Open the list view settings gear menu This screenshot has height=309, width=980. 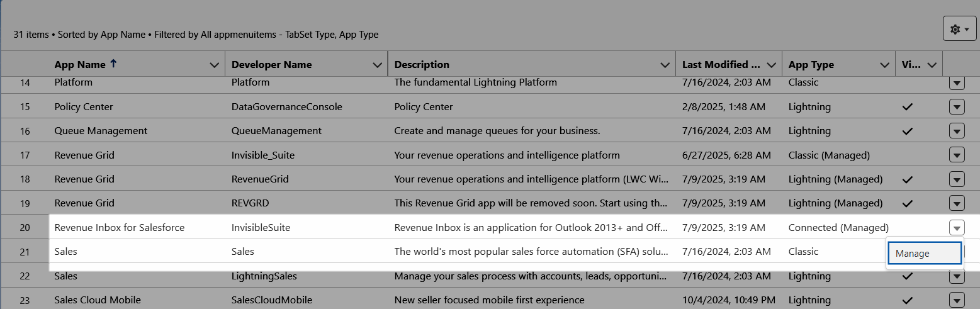point(960,30)
